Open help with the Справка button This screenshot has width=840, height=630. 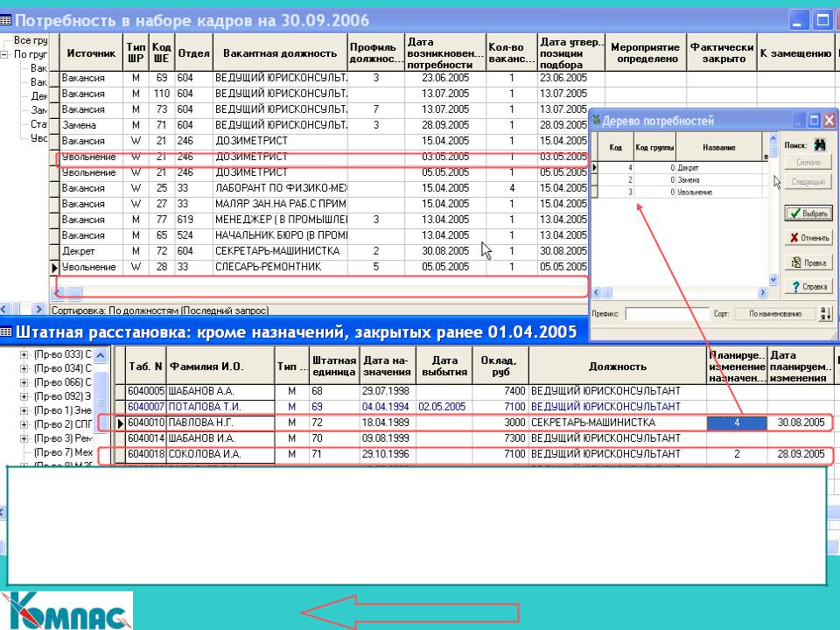coord(808,287)
